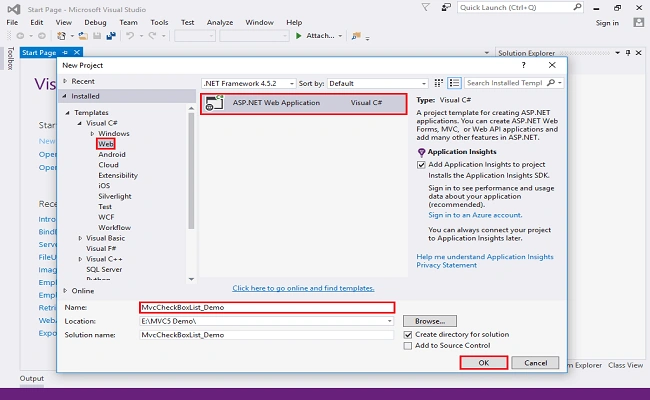Click the template tree scroll down arrow
The width and height of the screenshot is (650, 400).
[191, 279]
